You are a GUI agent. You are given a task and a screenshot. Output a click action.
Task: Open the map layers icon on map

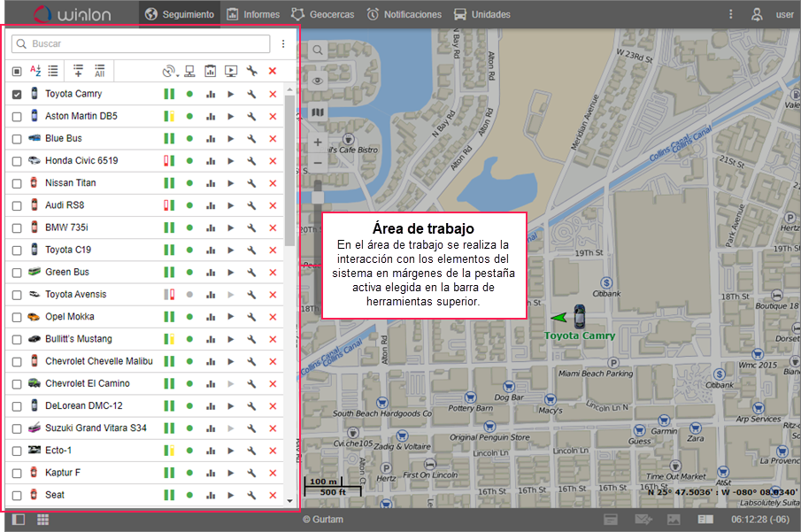318,112
